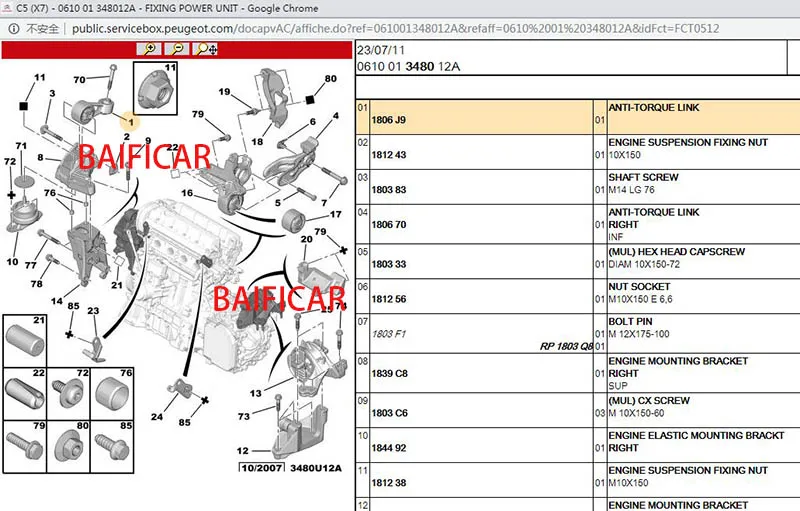This screenshot has width=800, height=511.
Task: Click callout 10 on the diagram
Action: pos(12,262)
